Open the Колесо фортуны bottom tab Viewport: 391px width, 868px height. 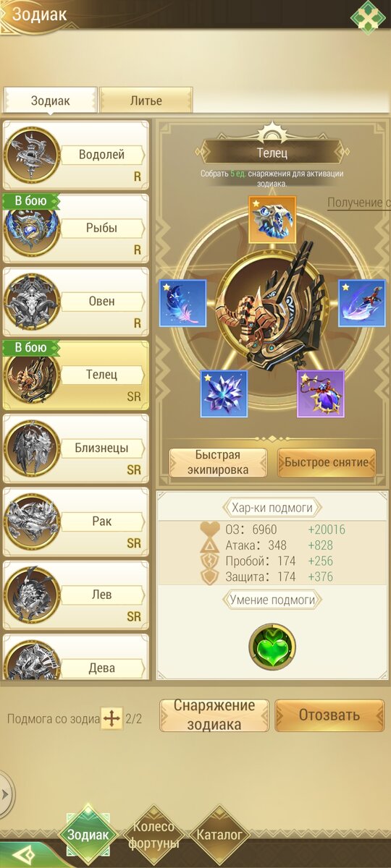coord(152,835)
